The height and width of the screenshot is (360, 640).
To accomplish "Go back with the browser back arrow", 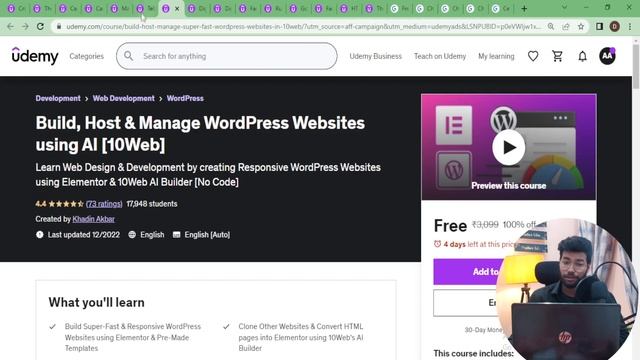I will point(10,27).
